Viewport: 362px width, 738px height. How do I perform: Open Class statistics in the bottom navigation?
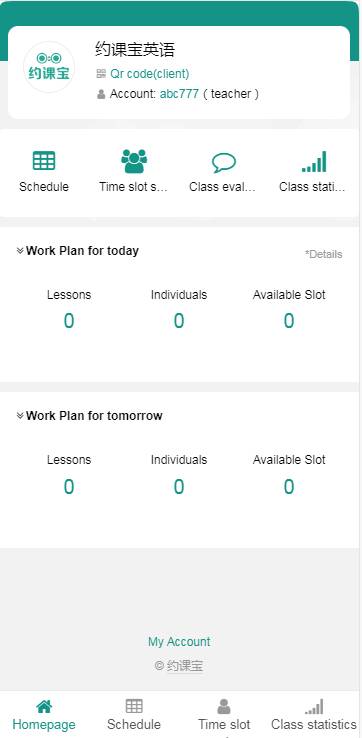tap(314, 714)
